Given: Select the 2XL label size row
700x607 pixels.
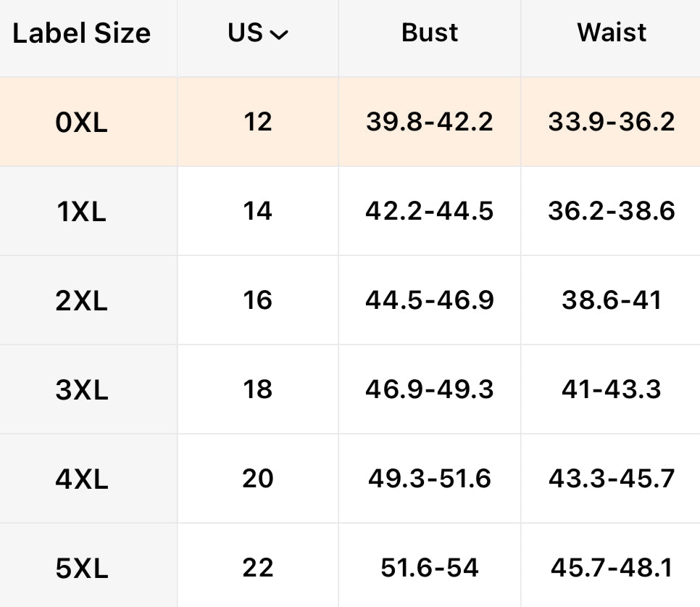Looking at the screenshot, I should 81,301.
